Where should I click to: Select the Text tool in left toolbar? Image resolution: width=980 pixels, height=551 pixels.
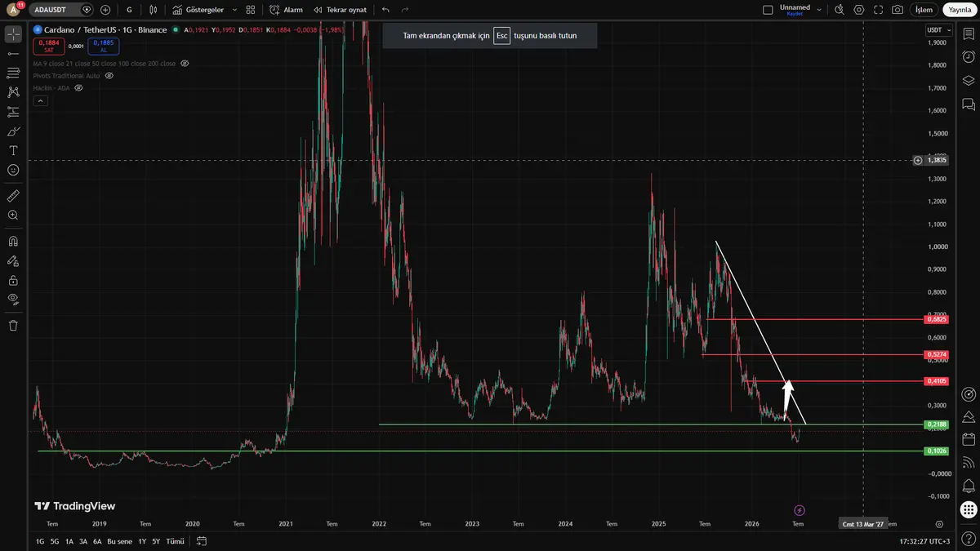[13, 150]
